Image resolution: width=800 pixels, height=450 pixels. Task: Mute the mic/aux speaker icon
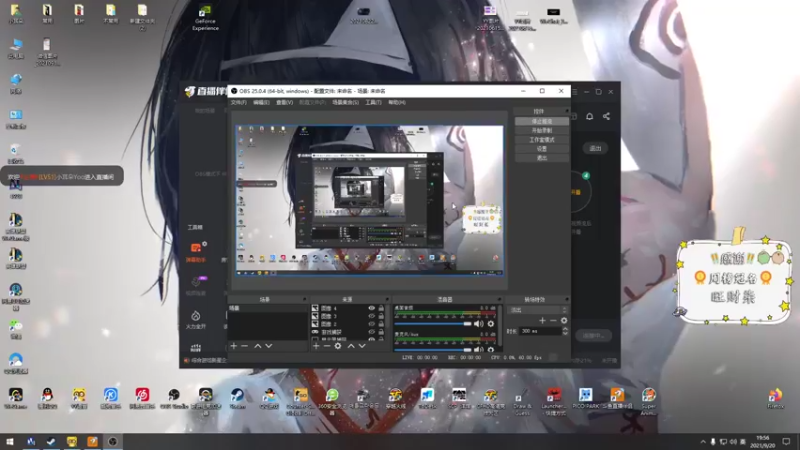pyautogui.click(x=478, y=349)
